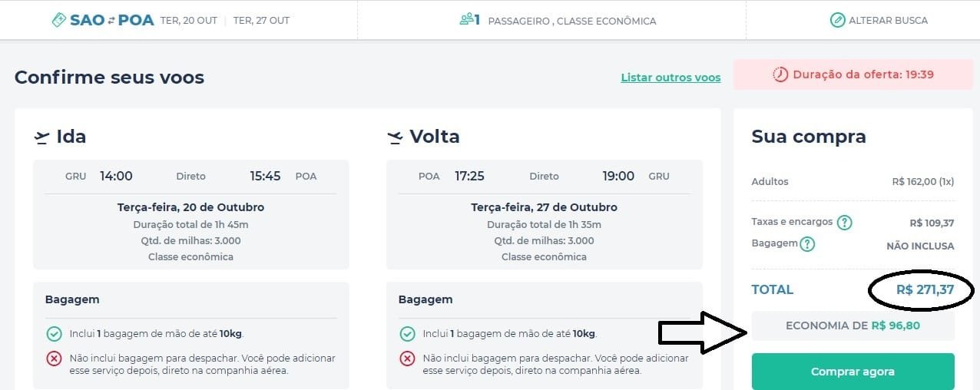Image resolution: width=980 pixels, height=390 pixels.
Task: Click the ticket icon beside SAO POA
Action: pos(58,21)
